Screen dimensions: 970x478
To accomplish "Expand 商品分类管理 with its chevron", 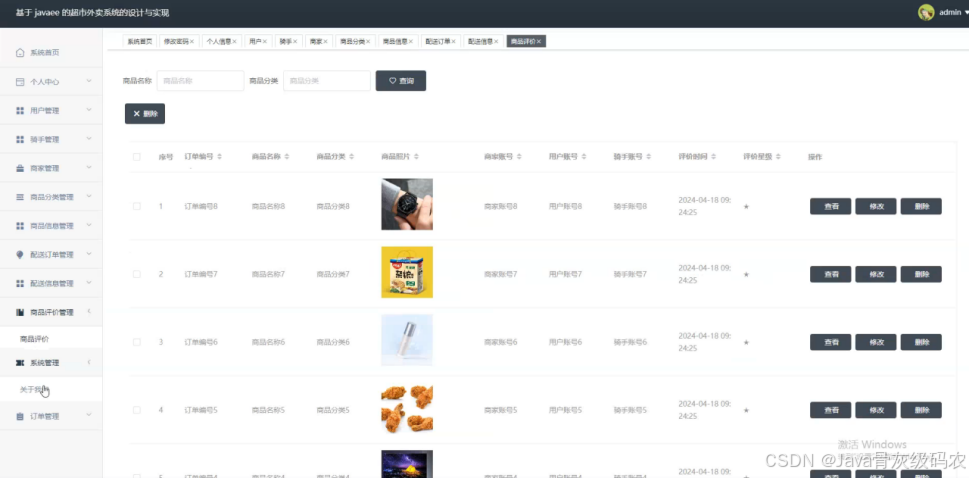I will pyautogui.click(x=88, y=197).
